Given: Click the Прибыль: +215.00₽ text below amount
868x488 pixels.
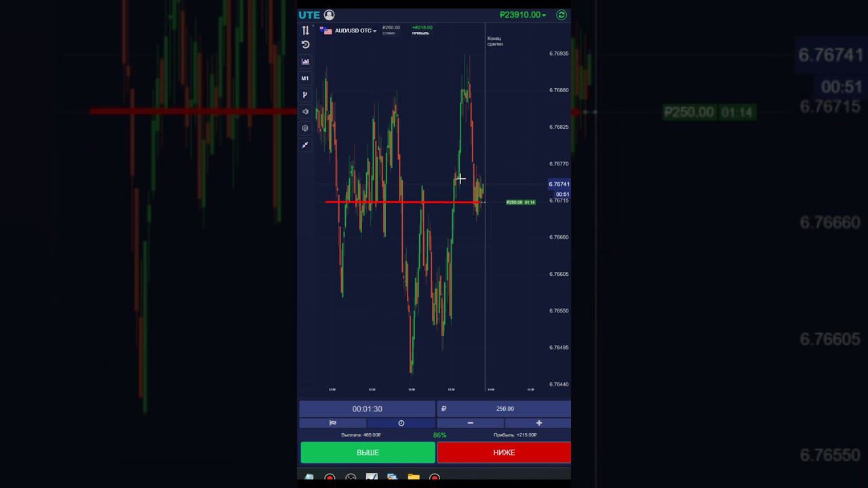Looking at the screenshot, I should point(515,435).
